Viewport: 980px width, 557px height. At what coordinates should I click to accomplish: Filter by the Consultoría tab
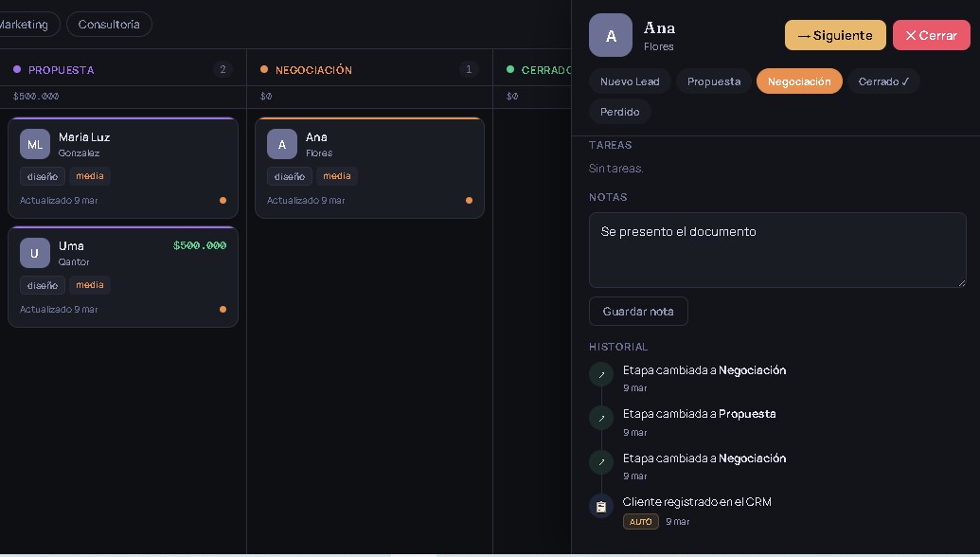coord(109,25)
